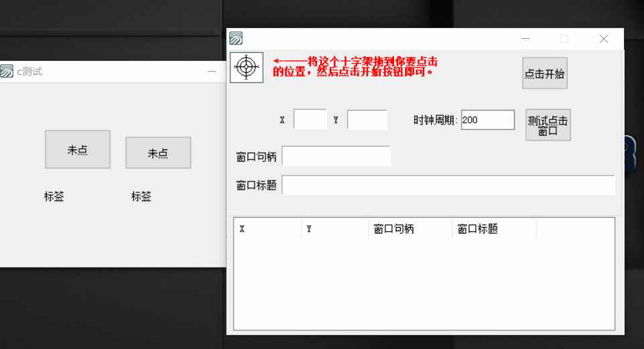
Task: Click the 窗口句柄 column header in the list
Action: (x=410, y=228)
